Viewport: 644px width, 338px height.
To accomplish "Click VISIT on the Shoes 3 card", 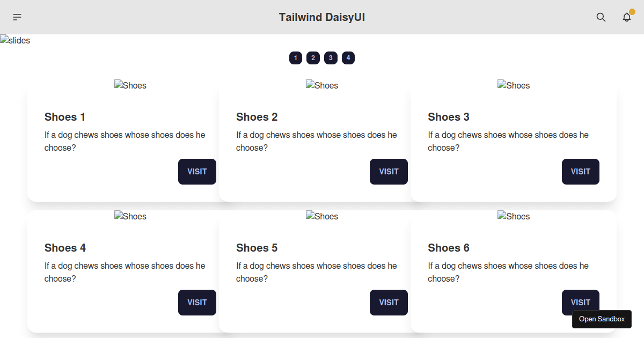I will pyautogui.click(x=580, y=171).
